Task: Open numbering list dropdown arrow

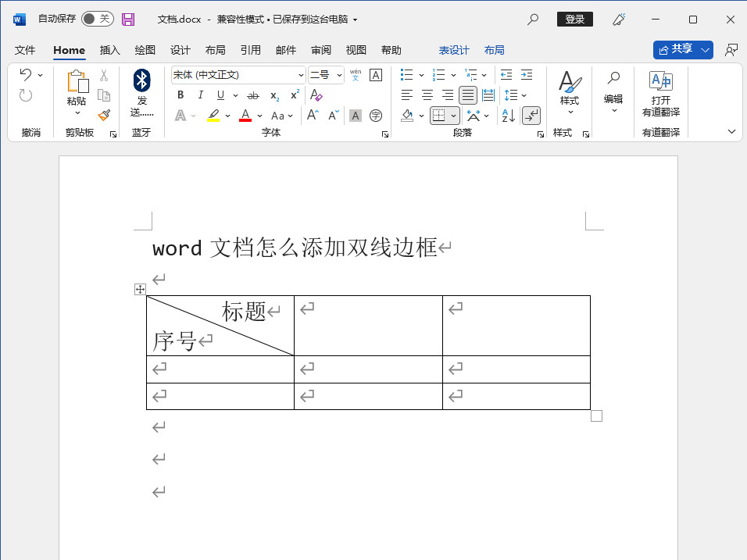Action: tap(453, 75)
